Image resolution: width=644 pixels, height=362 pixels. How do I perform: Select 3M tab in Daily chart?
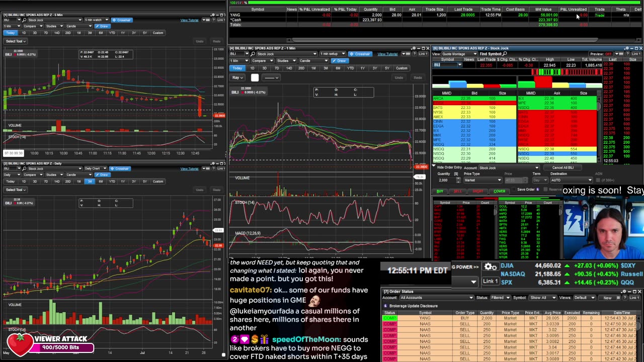coord(90,181)
